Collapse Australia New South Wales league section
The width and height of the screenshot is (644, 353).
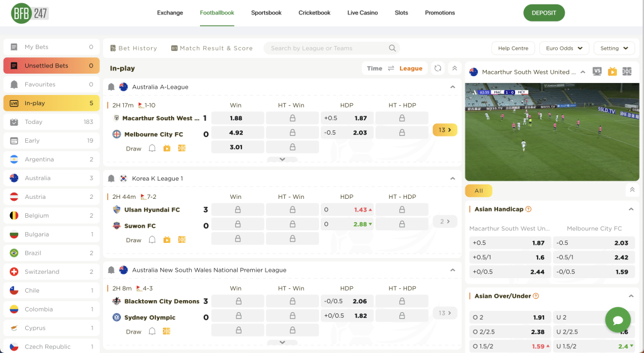453,271
